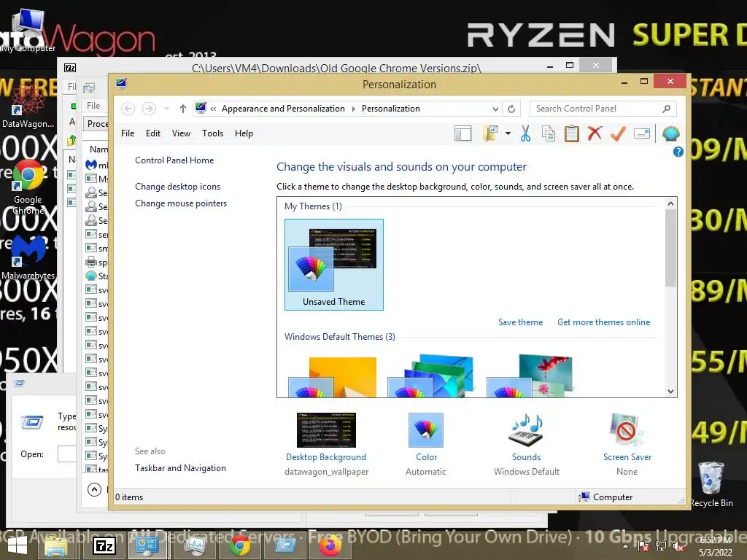
Task: Switch to 7-Zip in the taskbar
Action: [104, 546]
